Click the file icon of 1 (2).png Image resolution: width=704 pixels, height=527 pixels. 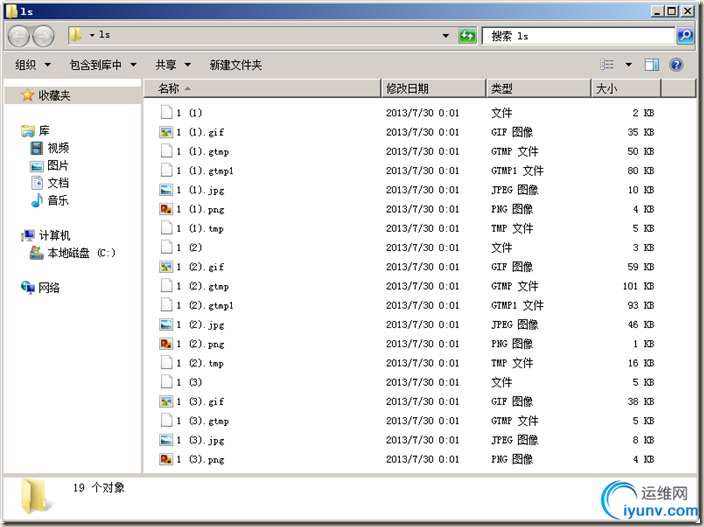click(166, 344)
